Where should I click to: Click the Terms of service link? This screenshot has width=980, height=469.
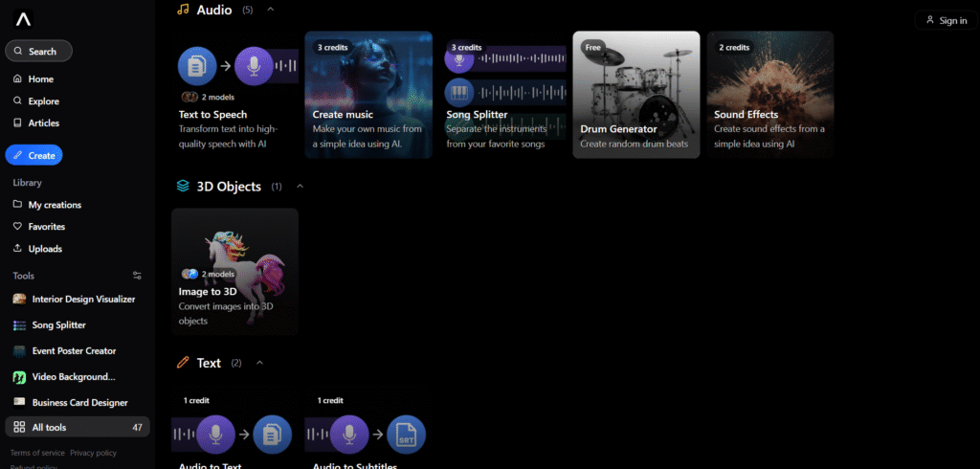(37, 454)
